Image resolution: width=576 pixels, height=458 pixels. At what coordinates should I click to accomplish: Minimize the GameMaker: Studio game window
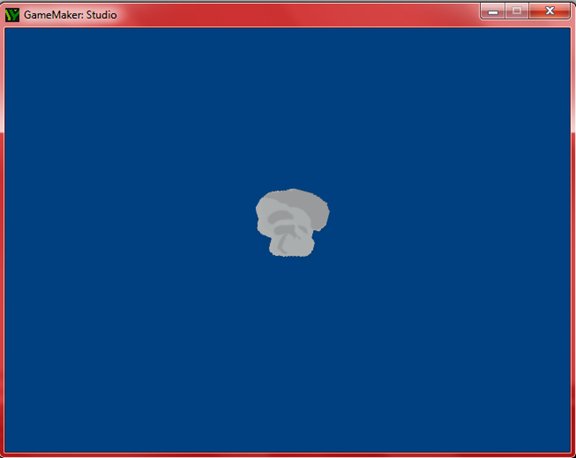click(493, 11)
